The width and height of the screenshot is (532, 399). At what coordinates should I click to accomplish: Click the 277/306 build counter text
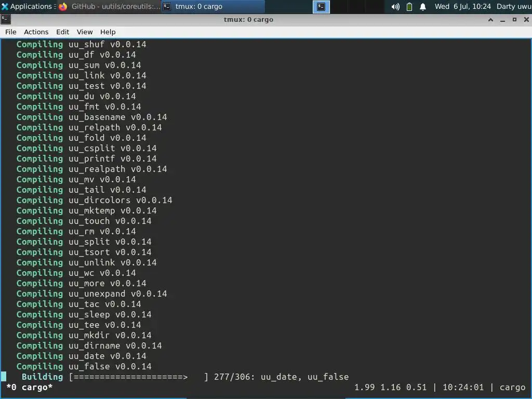pos(234,377)
